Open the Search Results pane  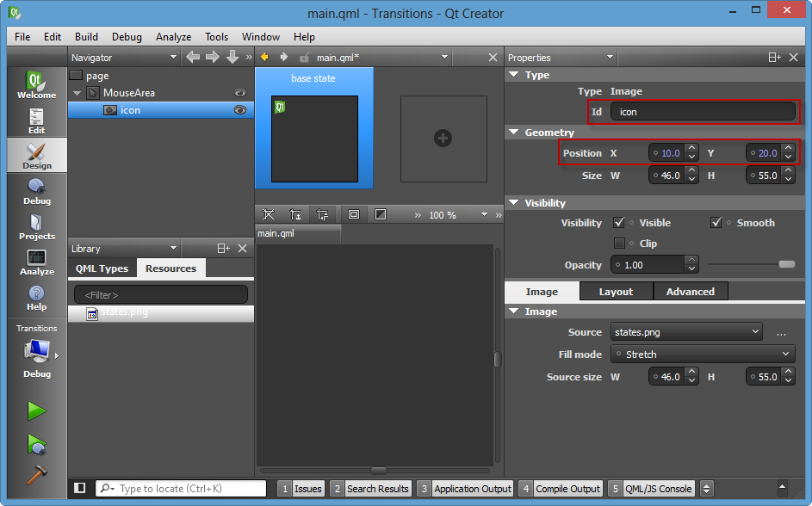pos(370,489)
